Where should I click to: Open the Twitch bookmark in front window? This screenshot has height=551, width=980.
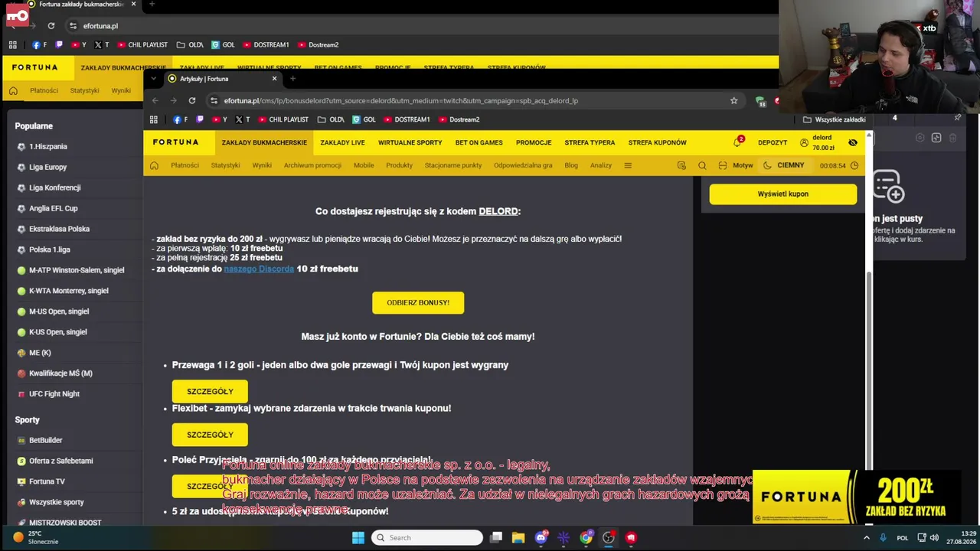coord(200,119)
